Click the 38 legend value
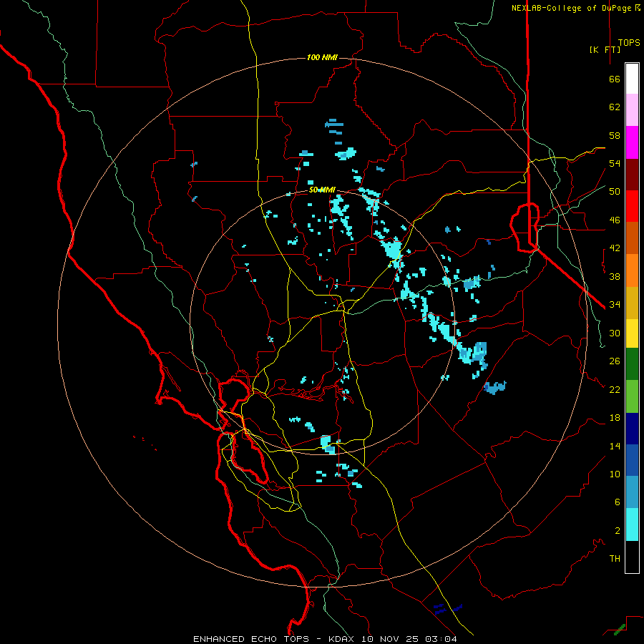644x644 pixels. 615,276
